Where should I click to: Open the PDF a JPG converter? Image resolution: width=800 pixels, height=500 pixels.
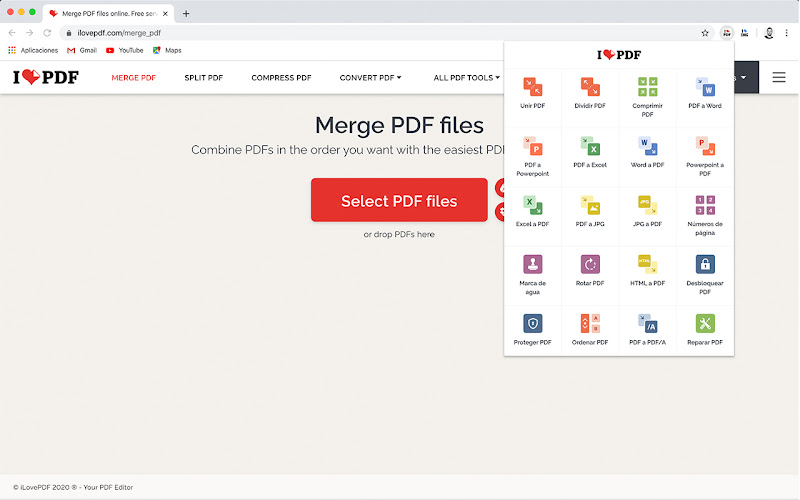pos(590,211)
